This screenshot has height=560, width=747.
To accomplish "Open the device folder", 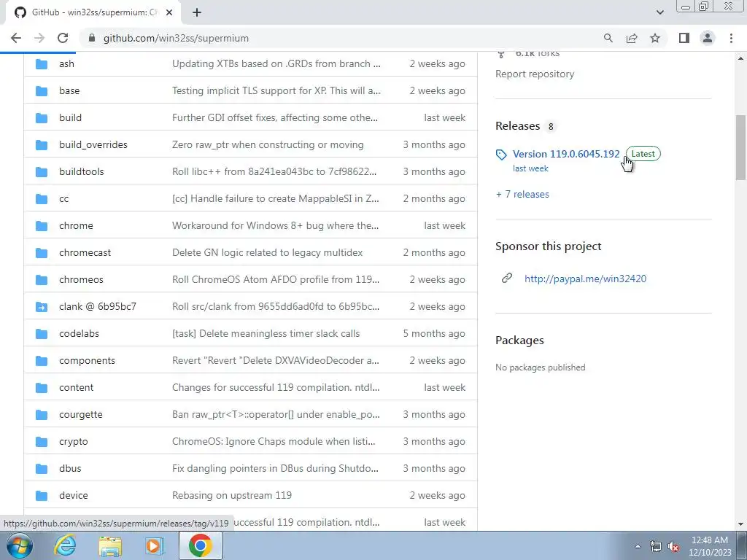I will pyautogui.click(x=74, y=495).
